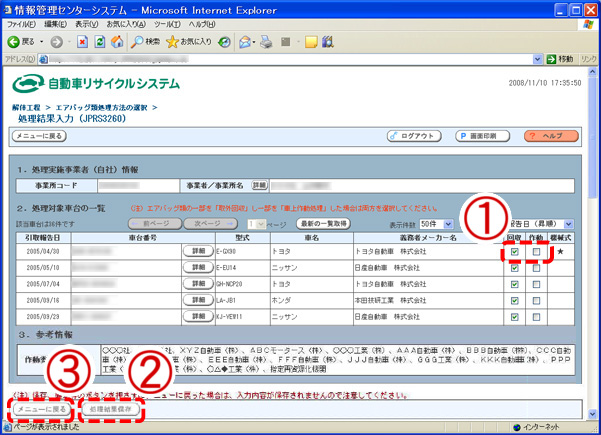Click the Go (移動) address bar button
The width and height of the screenshot is (601, 435).
click(x=560, y=59)
